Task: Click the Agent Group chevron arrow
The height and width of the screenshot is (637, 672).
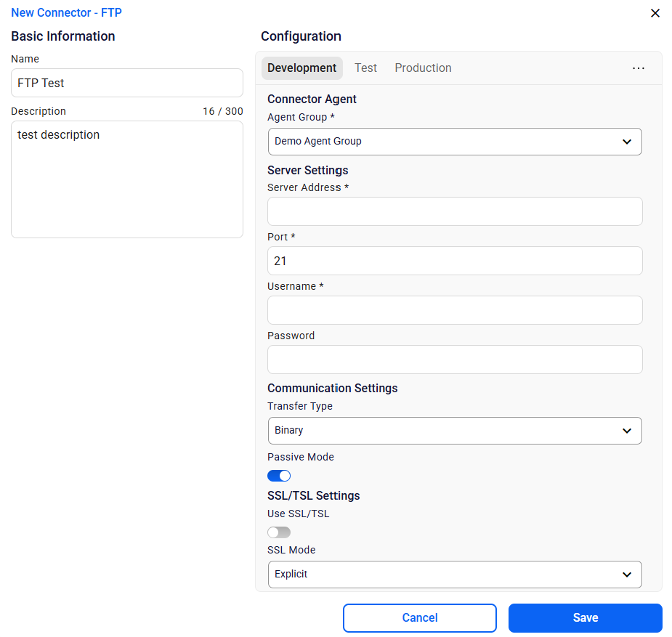Action: (x=627, y=142)
